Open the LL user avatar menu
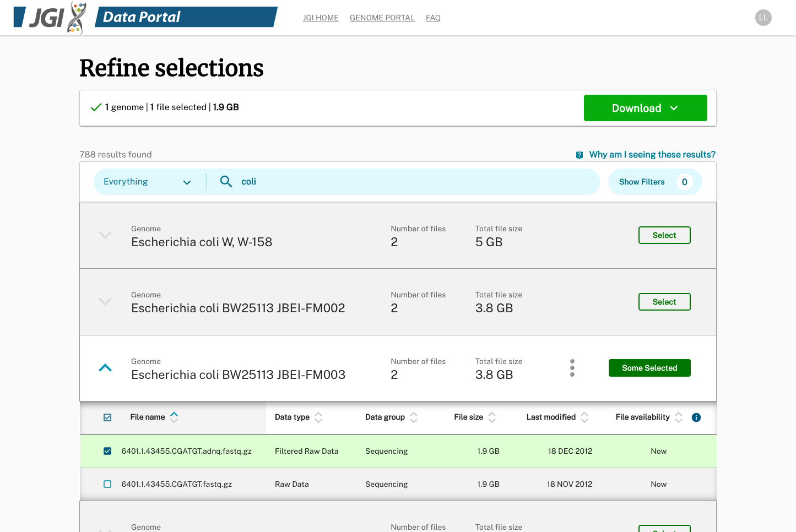This screenshot has width=796, height=532. [763, 18]
